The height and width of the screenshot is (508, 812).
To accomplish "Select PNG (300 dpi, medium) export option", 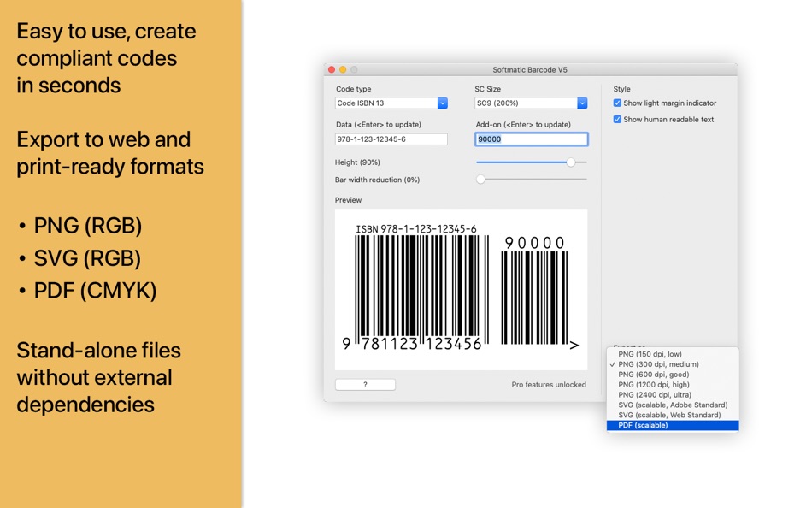I will pyautogui.click(x=673, y=364).
